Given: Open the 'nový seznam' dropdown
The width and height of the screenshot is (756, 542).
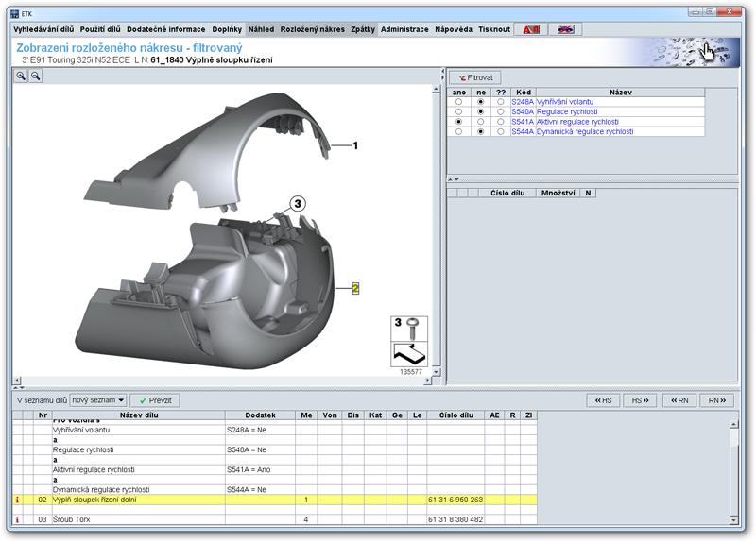Looking at the screenshot, I should click(x=98, y=400).
